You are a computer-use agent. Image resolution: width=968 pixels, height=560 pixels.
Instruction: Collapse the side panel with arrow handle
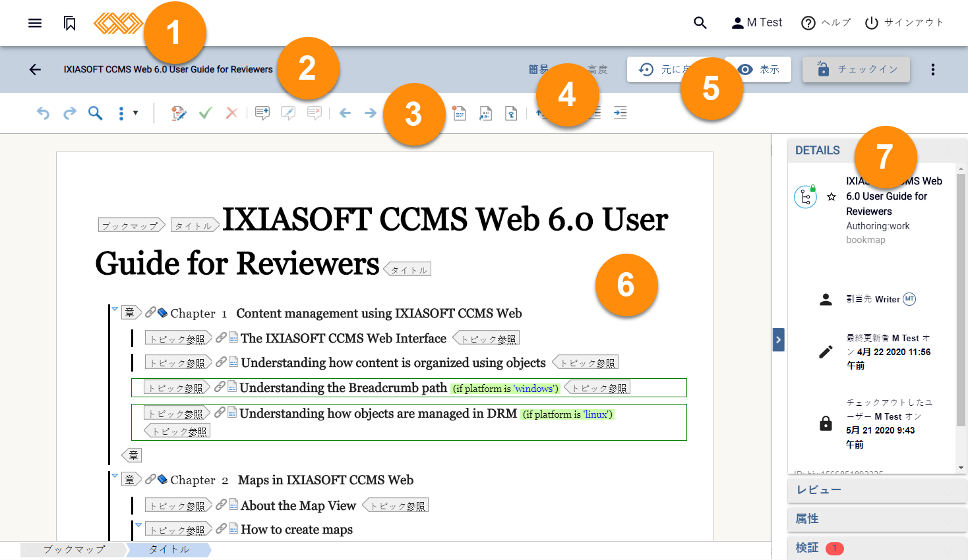[x=778, y=340]
